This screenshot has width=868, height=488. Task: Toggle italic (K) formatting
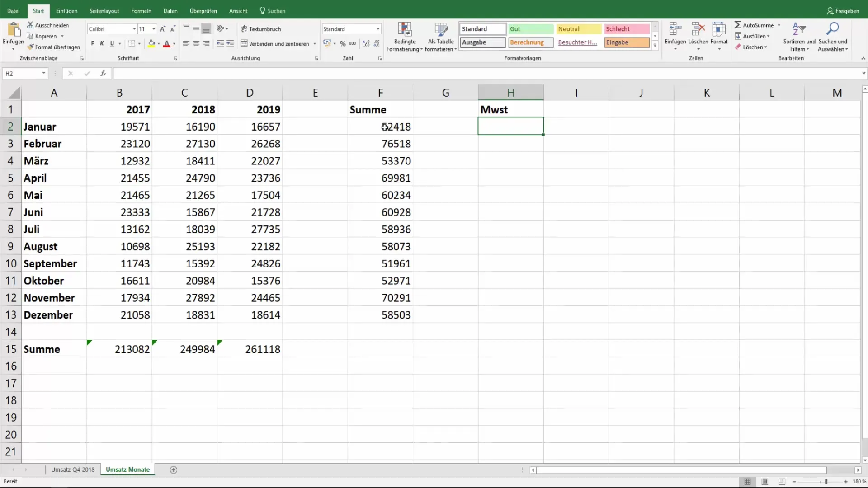[102, 44]
